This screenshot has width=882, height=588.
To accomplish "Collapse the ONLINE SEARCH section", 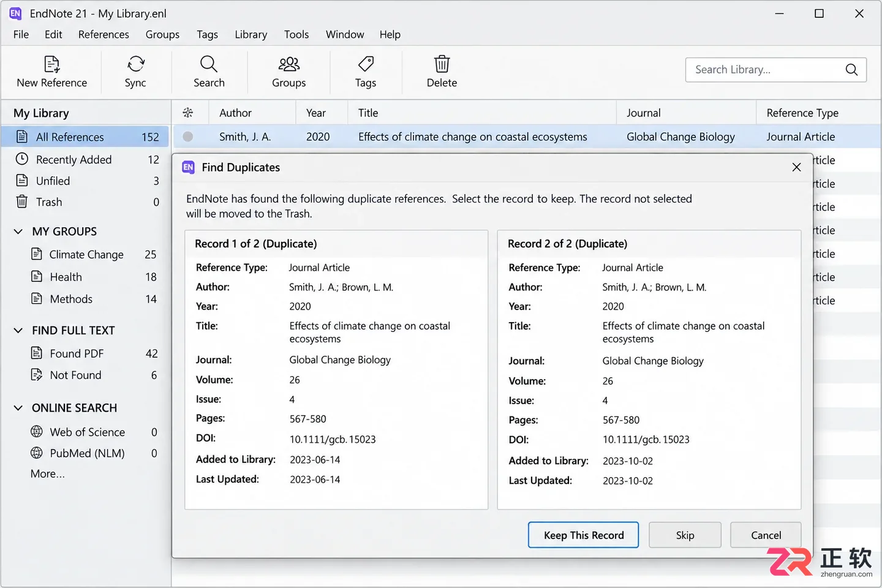I will click(x=18, y=408).
